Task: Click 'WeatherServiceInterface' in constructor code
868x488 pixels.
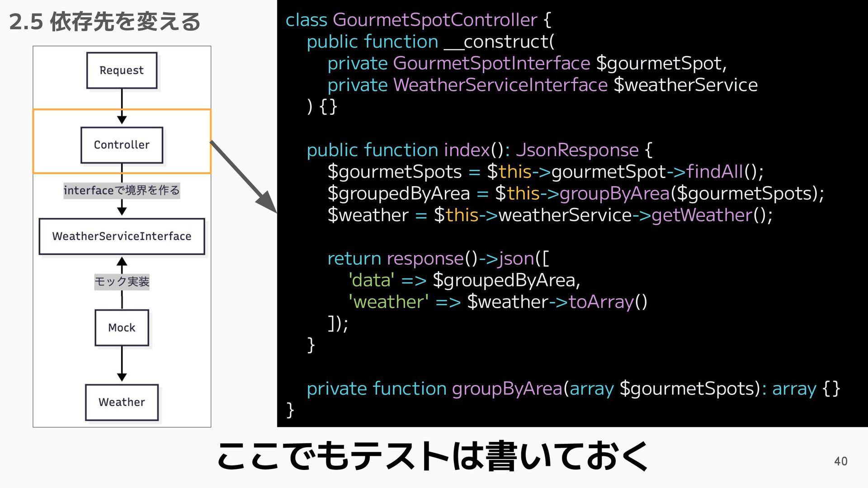Action: pyautogui.click(x=500, y=85)
